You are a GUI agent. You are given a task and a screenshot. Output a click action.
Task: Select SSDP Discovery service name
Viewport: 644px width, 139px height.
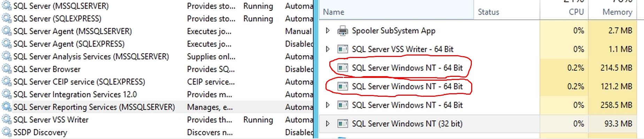pyautogui.click(x=40, y=132)
